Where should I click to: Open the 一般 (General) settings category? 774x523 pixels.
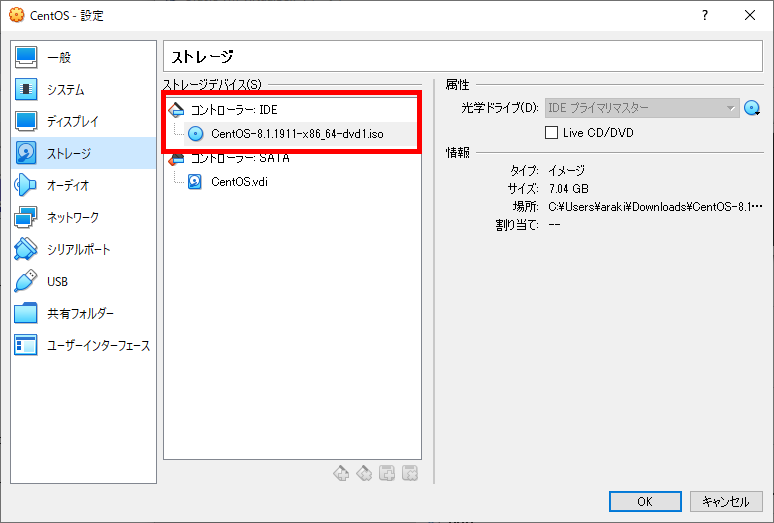pyautogui.click(x=83, y=57)
